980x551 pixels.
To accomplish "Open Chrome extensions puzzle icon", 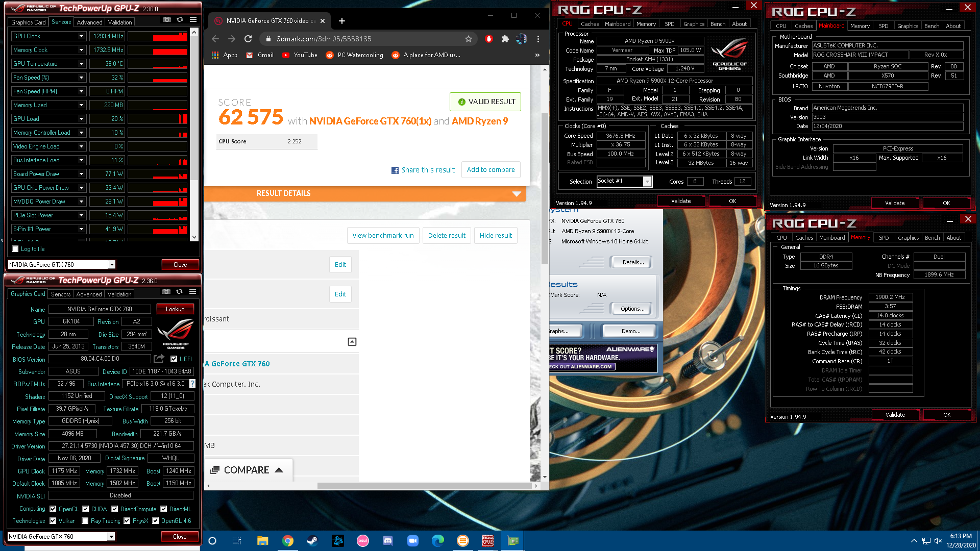I will 505,39.
